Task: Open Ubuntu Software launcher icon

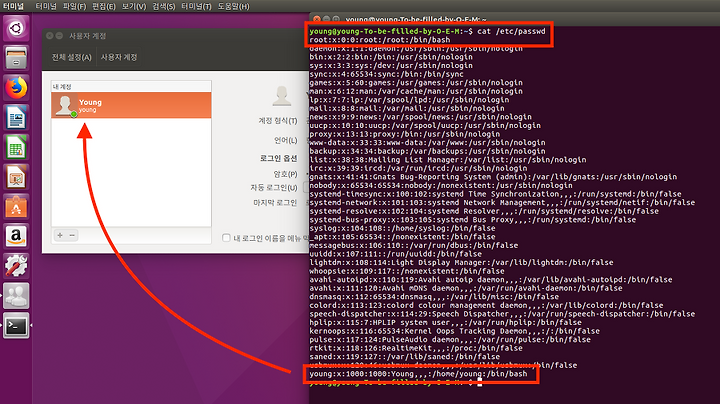Action: tap(16, 207)
